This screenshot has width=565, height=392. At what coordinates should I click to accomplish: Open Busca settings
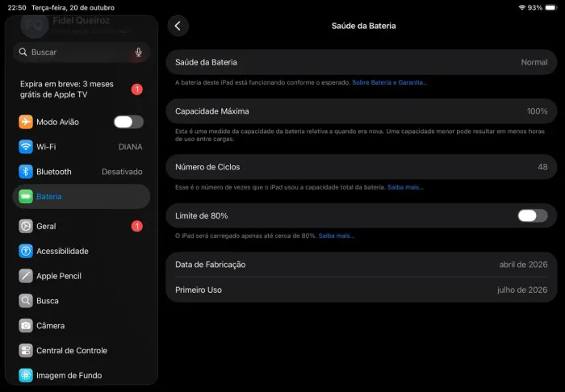(x=82, y=301)
